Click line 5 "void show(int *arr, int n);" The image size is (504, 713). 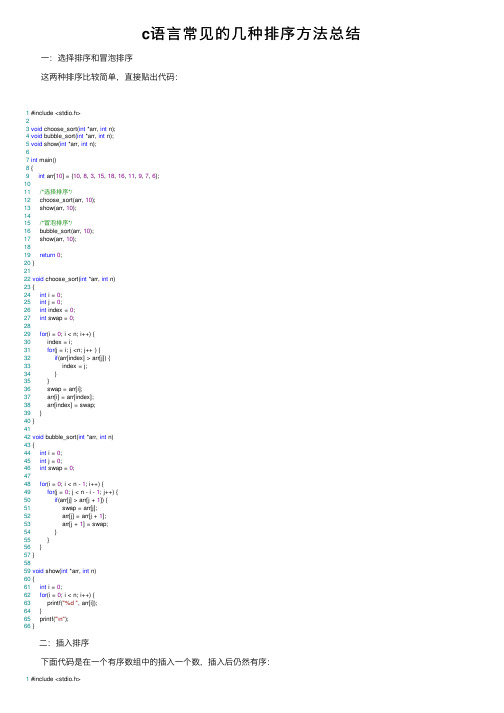pyautogui.click(x=63, y=144)
